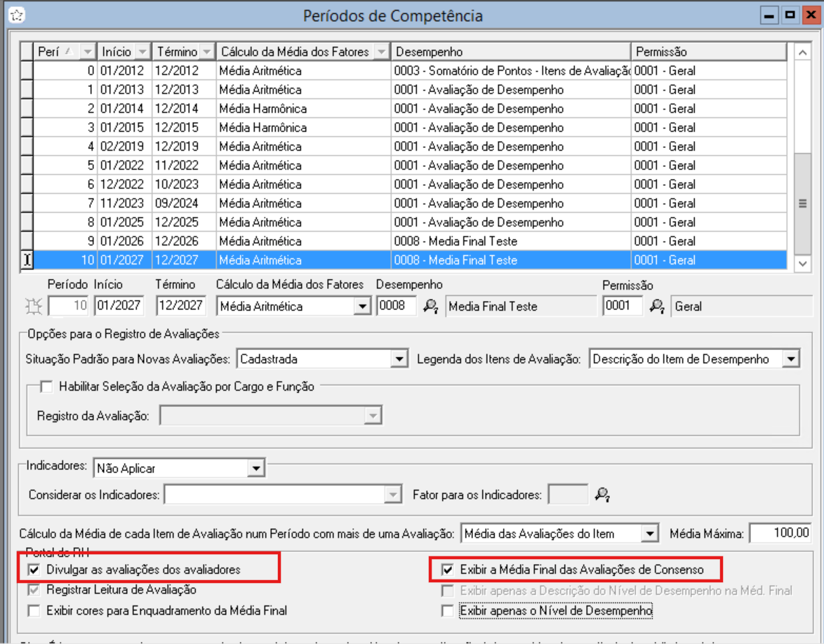Sort grid by Início column header
This screenshot has height=644, width=824.
[116, 52]
